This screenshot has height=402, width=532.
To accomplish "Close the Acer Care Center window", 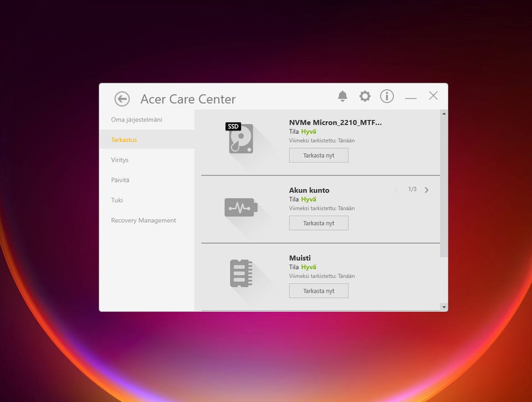I will [433, 96].
